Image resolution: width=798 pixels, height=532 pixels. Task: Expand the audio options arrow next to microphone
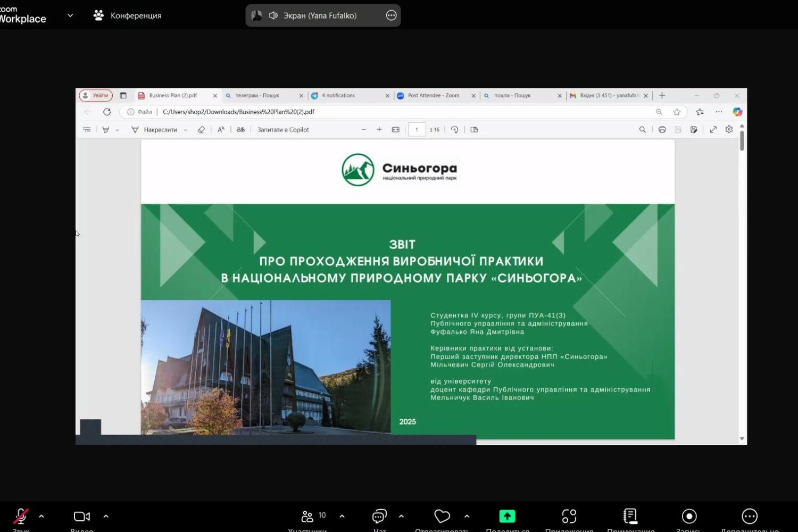point(41,516)
